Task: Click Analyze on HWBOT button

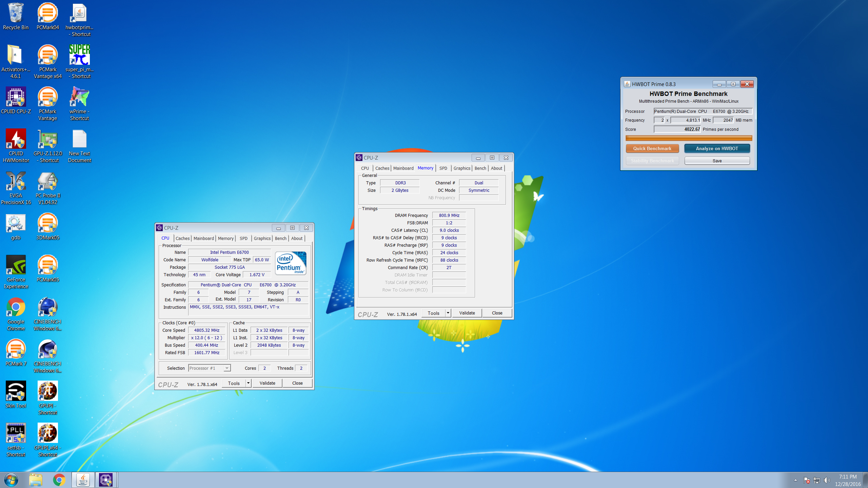Action: (x=717, y=148)
